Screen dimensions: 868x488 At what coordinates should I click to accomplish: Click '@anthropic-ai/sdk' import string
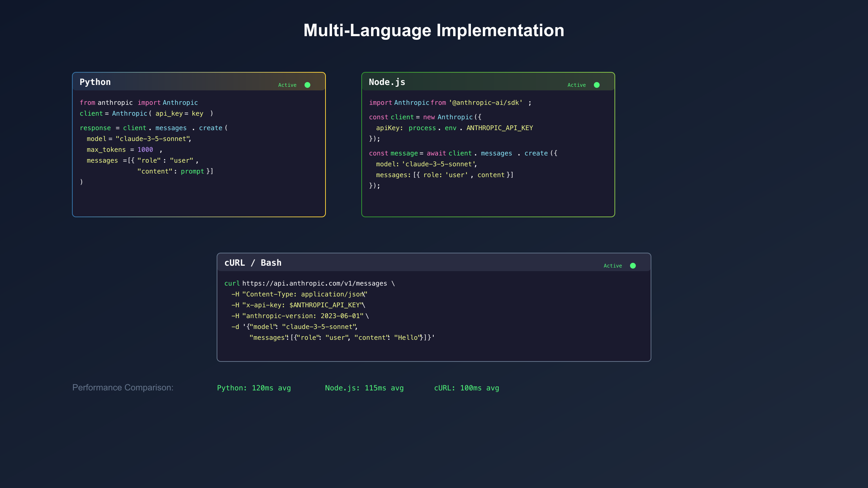[x=486, y=103]
